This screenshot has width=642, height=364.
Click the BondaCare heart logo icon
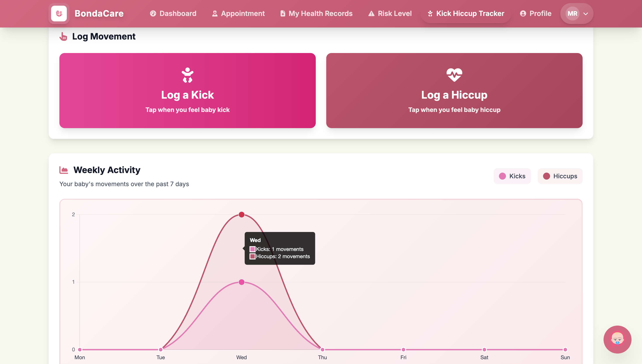[x=59, y=14]
